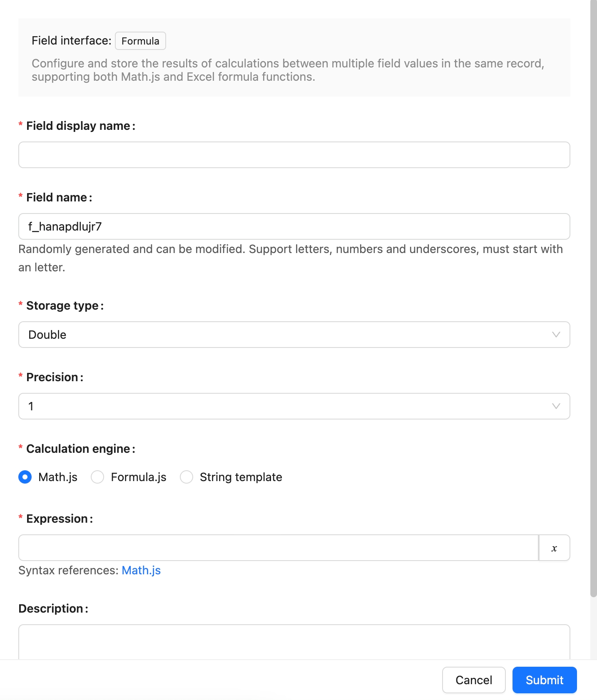
Task: Click the Storage type chevron arrow
Action: point(556,335)
